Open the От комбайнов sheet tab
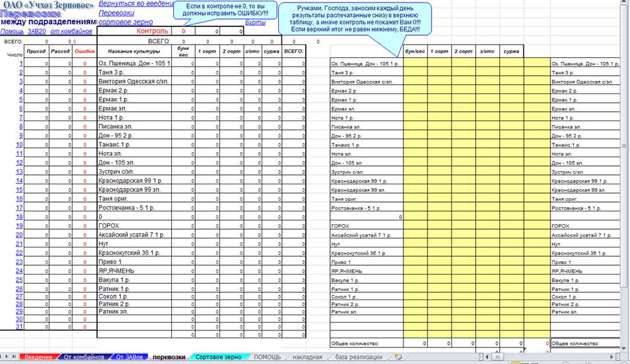Image resolution: width=630 pixels, height=364 pixels. click(84, 357)
